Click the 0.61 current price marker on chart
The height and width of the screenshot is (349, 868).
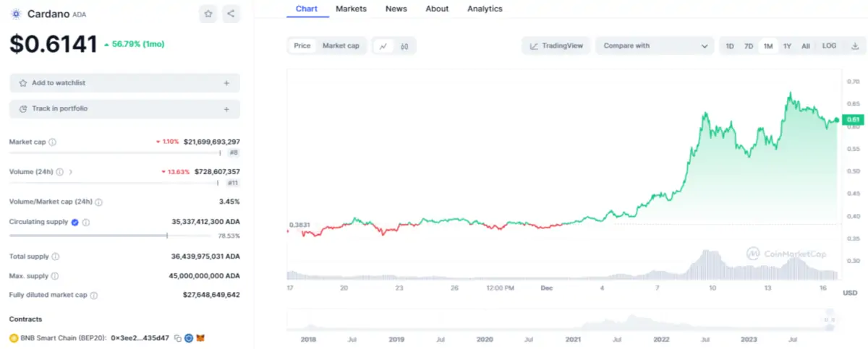[854, 119]
